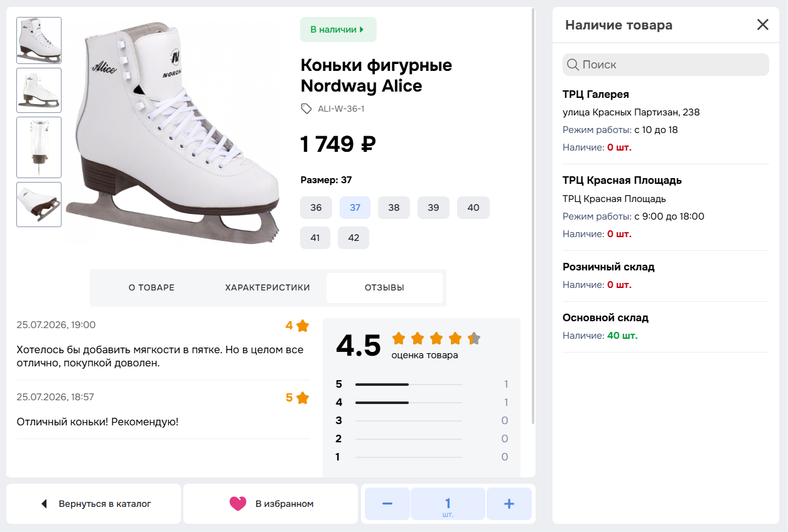788x532 pixels.
Task: Select the first skate thumbnail
Action: point(39,40)
